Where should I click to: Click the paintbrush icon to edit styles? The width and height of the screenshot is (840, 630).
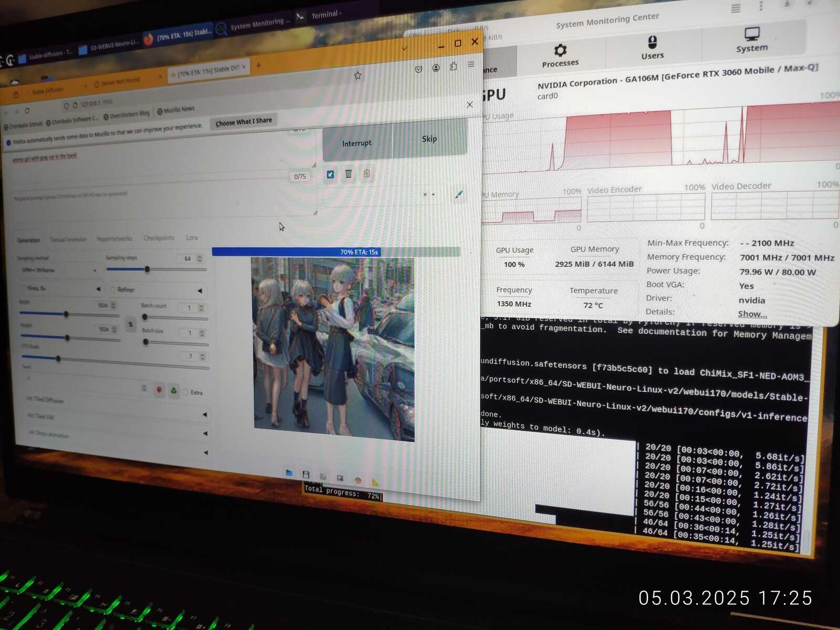[x=459, y=194]
